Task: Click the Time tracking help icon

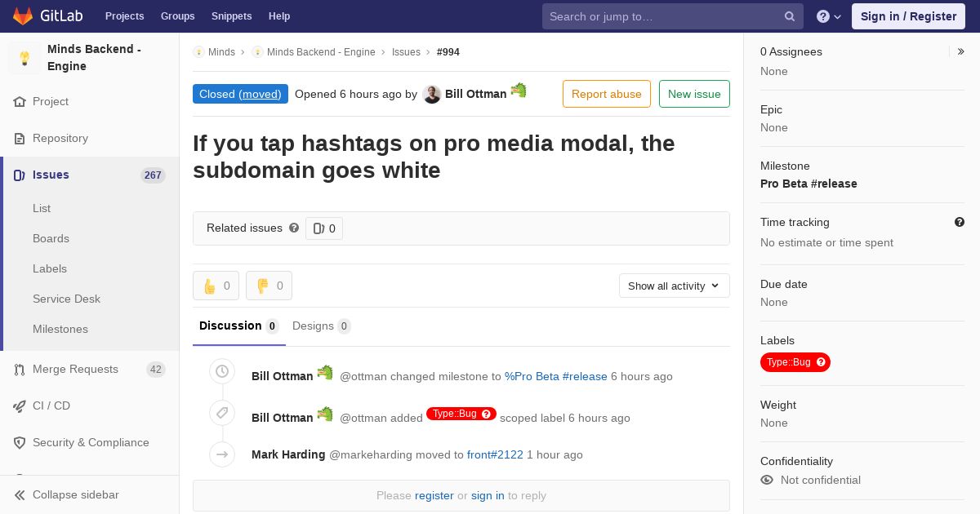Action: click(x=960, y=222)
